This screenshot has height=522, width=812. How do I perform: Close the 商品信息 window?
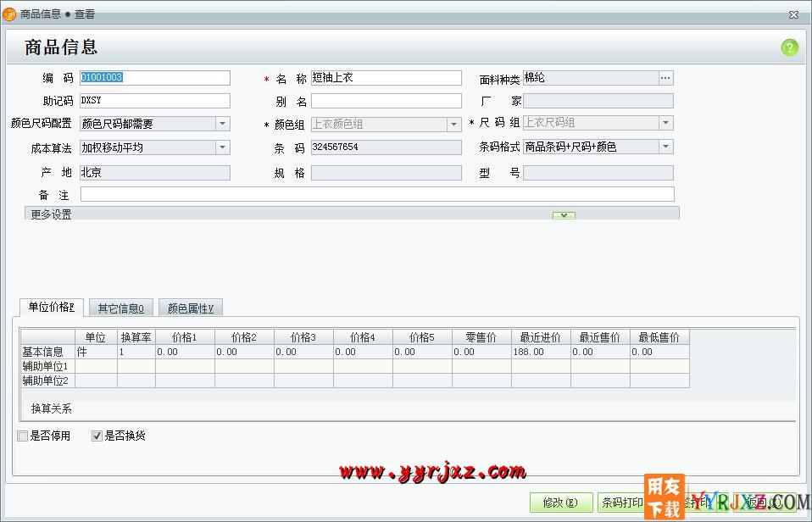pos(793,14)
